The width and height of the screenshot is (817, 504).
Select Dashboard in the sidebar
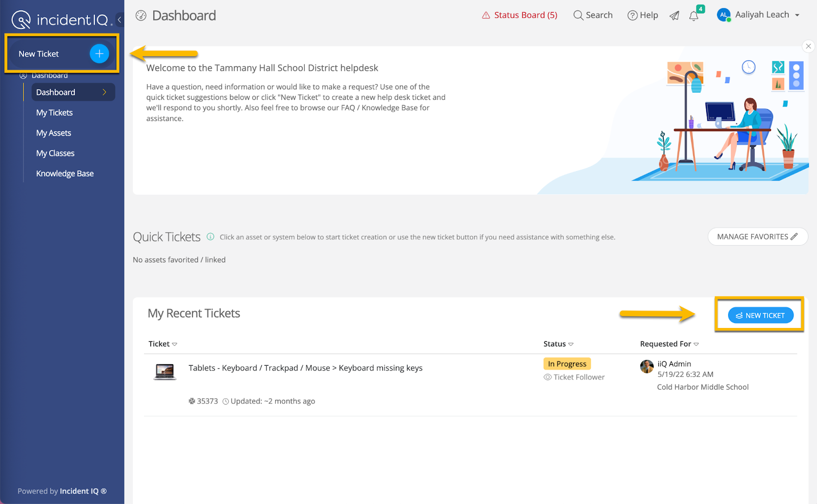(x=73, y=92)
